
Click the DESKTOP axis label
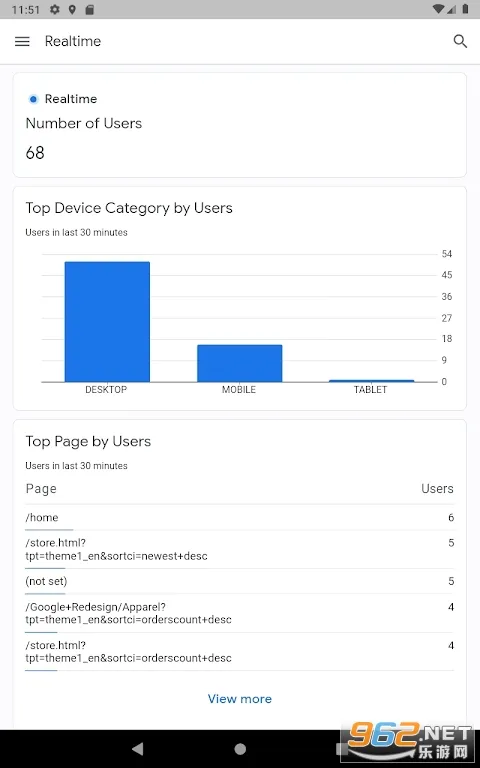tap(106, 390)
